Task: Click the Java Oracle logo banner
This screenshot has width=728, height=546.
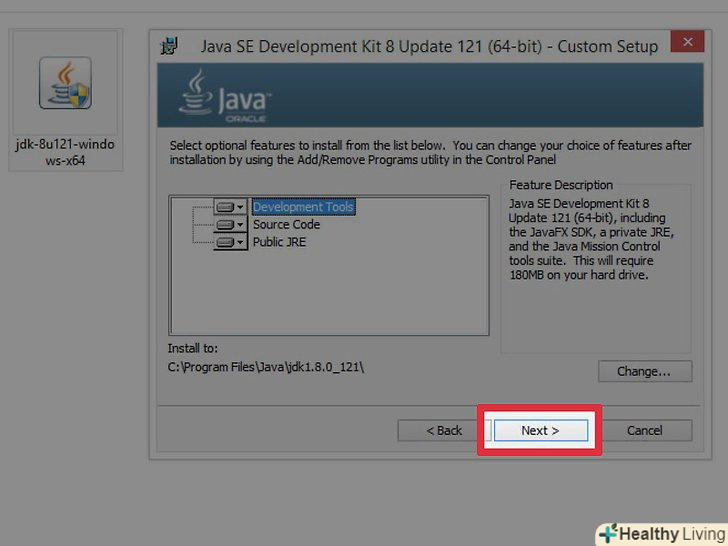Action: coord(430,95)
